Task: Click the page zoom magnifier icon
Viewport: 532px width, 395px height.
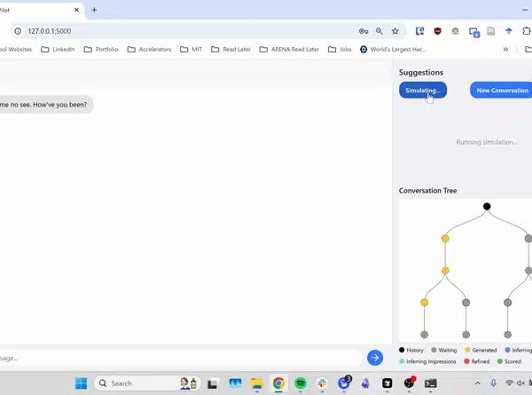Action: 379,31
